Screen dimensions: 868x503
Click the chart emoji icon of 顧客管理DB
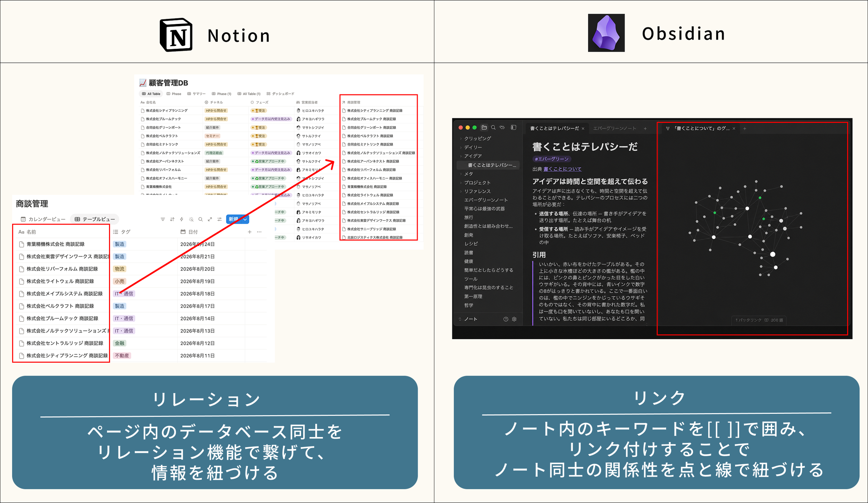pyautogui.click(x=143, y=83)
